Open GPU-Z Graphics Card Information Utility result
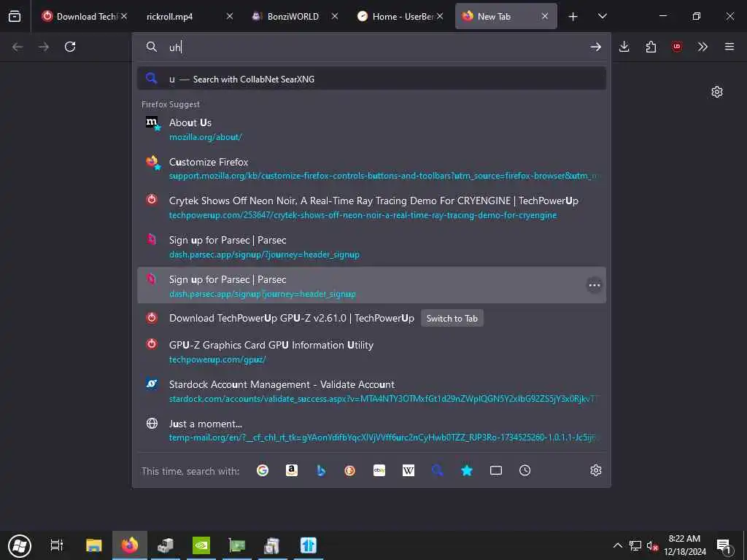747x560 pixels. point(371,352)
